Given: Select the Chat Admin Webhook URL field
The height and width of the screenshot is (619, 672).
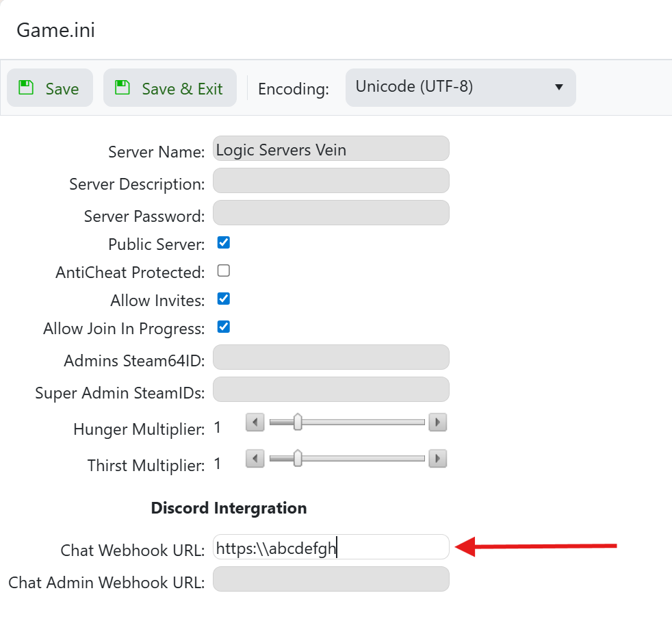Looking at the screenshot, I should tap(331, 579).
